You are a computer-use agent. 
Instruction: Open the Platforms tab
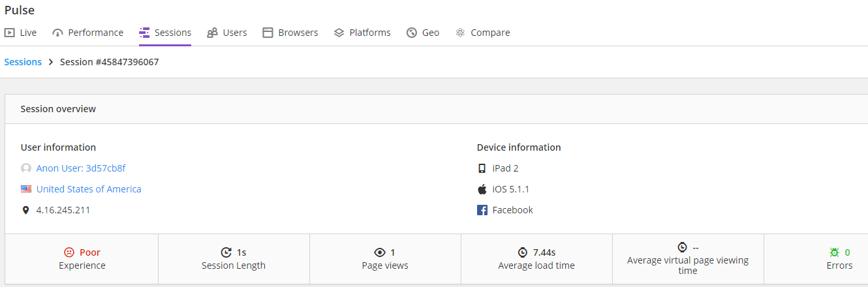[x=362, y=33]
